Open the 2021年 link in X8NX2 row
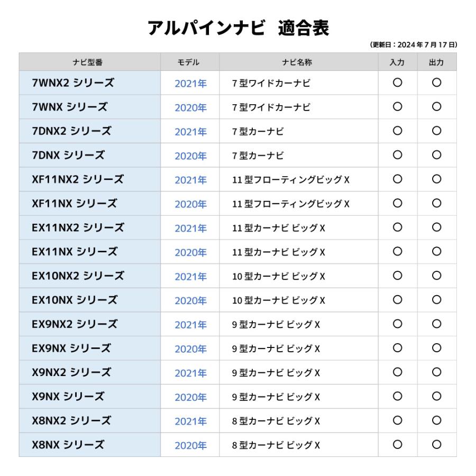The width and height of the screenshot is (476, 476). 190,421
